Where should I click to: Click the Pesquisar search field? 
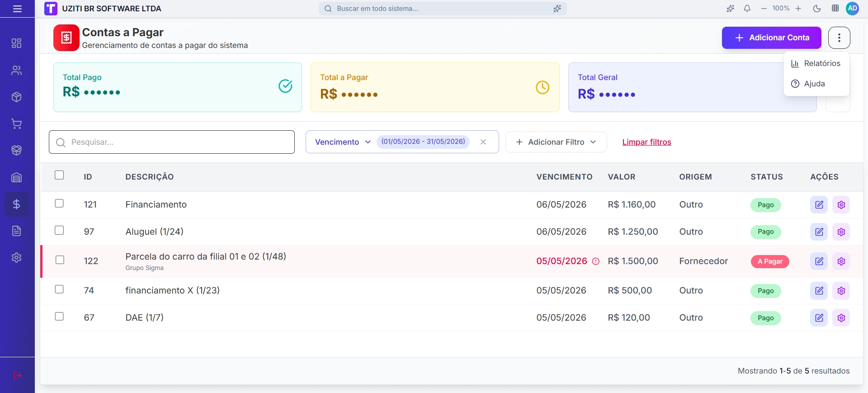click(172, 142)
